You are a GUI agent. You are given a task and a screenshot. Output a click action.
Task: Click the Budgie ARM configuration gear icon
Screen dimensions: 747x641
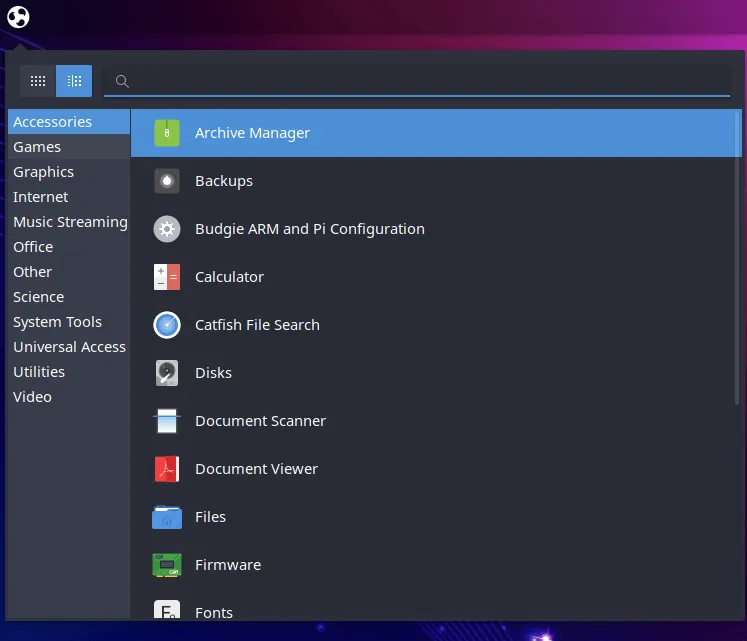click(x=167, y=229)
